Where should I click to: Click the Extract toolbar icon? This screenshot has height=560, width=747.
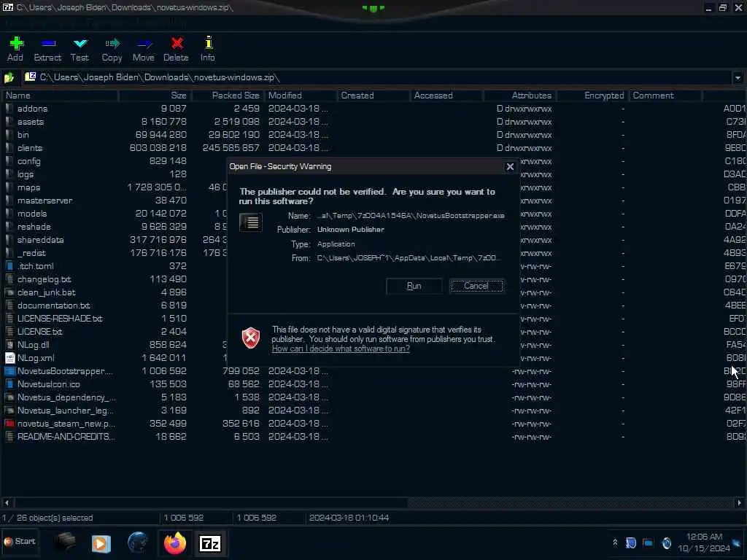[x=47, y=49]
